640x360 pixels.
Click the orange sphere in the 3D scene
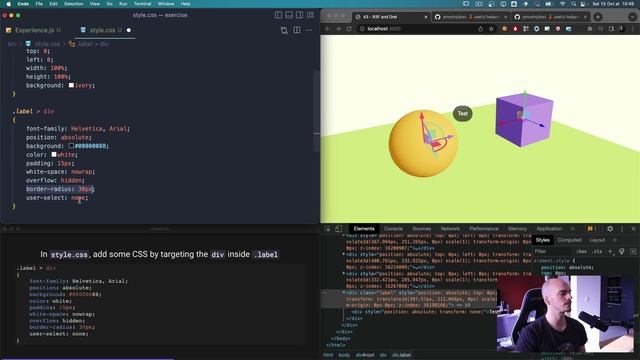tap(423, 144)
